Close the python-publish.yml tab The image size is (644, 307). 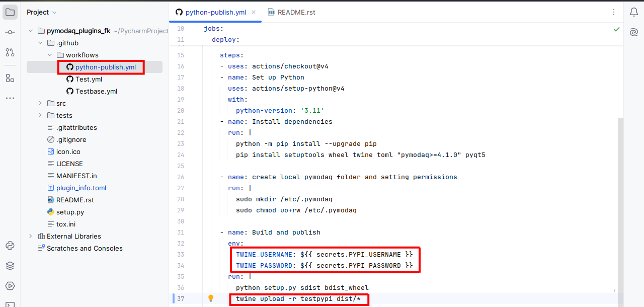(254, 12)
